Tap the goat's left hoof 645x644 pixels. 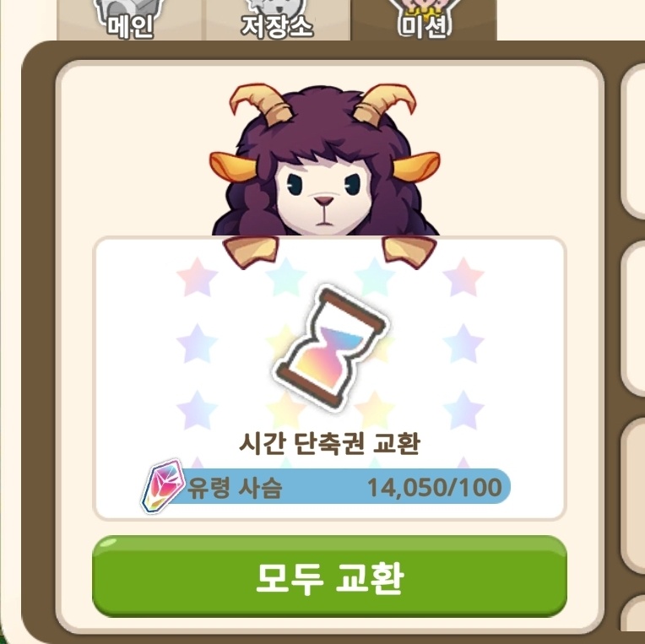251,252
